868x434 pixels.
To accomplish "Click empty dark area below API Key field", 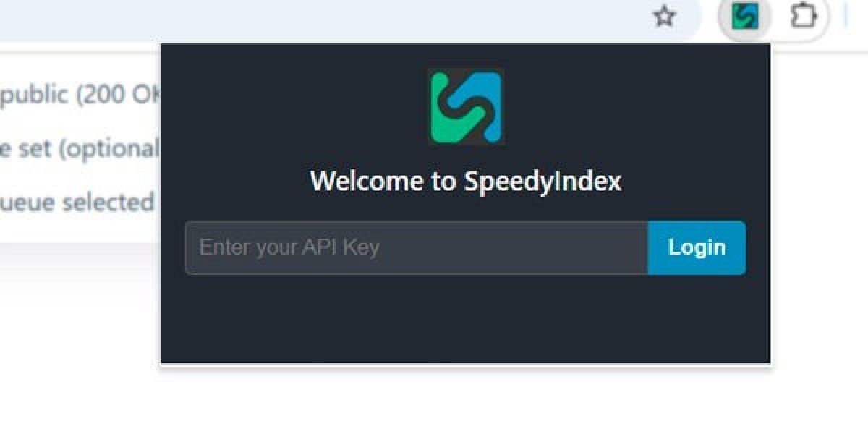I will coord(466,318).
